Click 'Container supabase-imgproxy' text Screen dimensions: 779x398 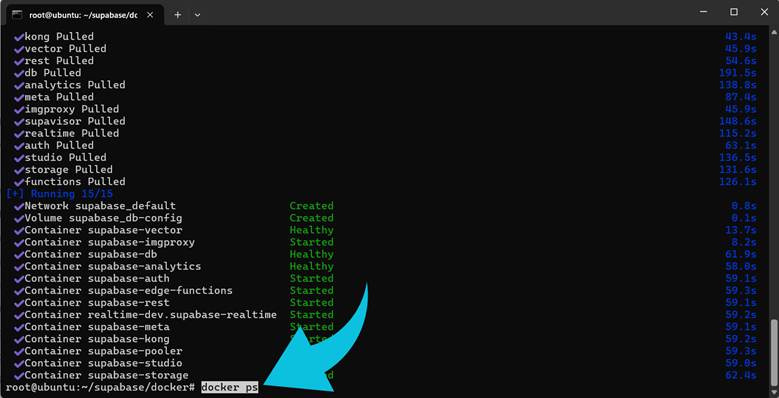coord(109,242)
